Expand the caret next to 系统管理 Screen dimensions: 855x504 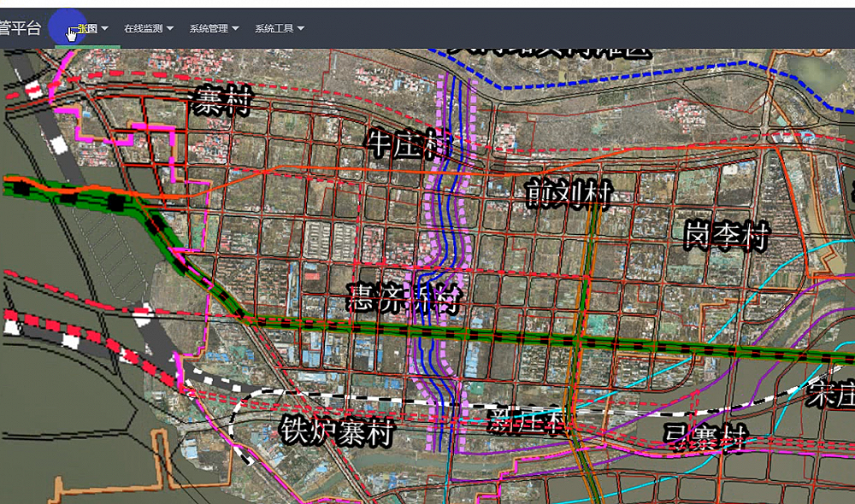coord(236,28)
